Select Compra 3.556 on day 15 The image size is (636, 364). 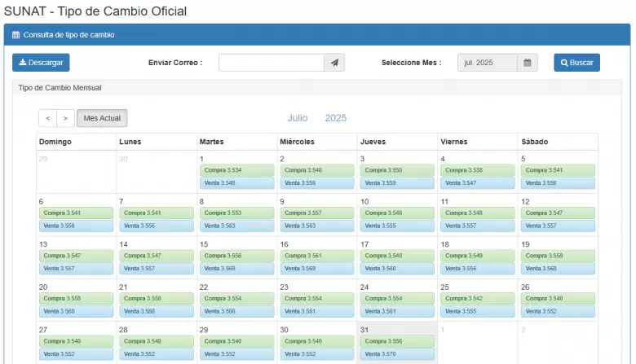pos(237,256)
